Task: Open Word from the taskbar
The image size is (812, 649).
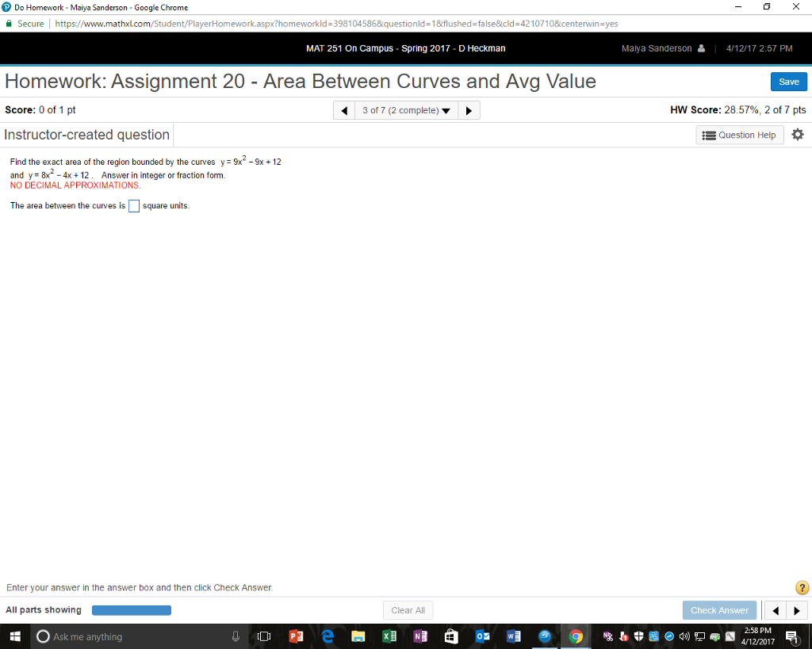Action: 513,636
